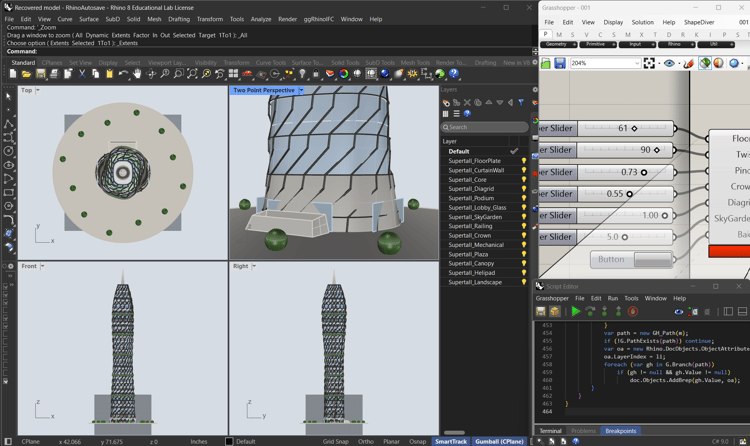This screenshot has width=750, height=446.
Task: Toggle visibility bulb for Supertall_Core layer
Action: tap(523, 180)
